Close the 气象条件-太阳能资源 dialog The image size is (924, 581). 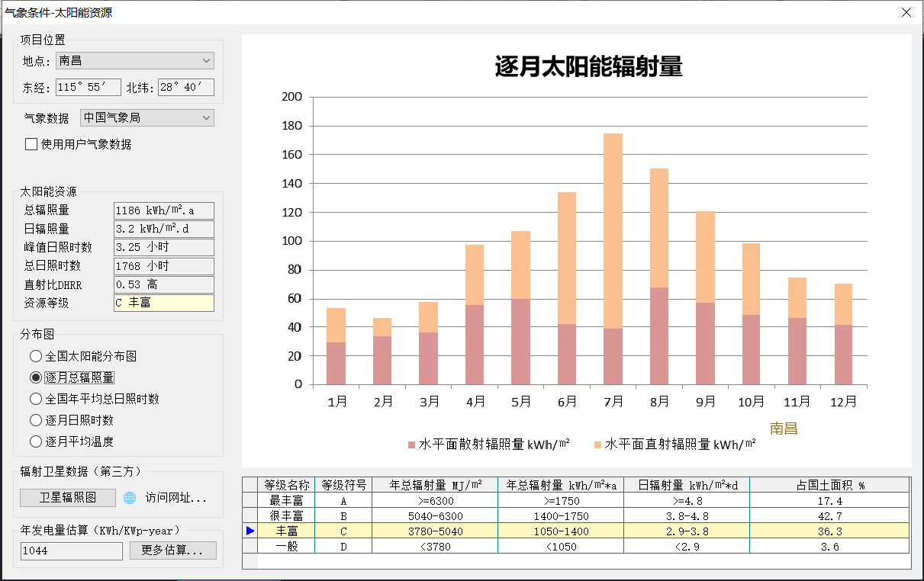tap(906, 12)
